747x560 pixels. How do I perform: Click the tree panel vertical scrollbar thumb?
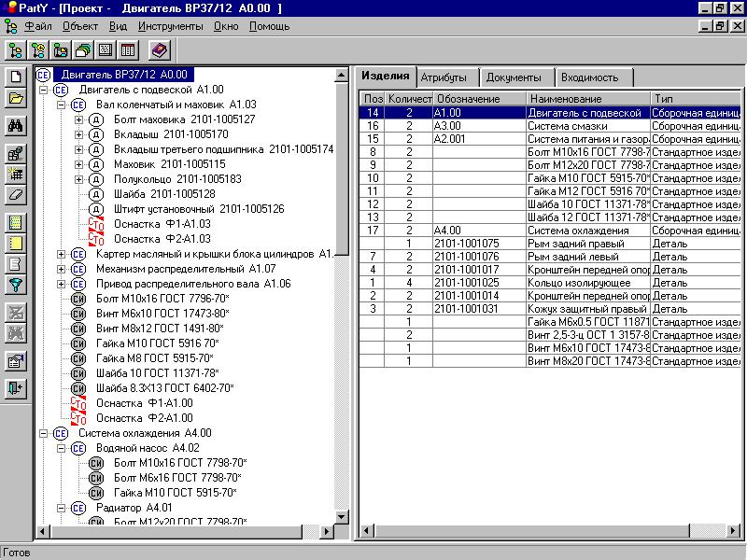[342, 168]
